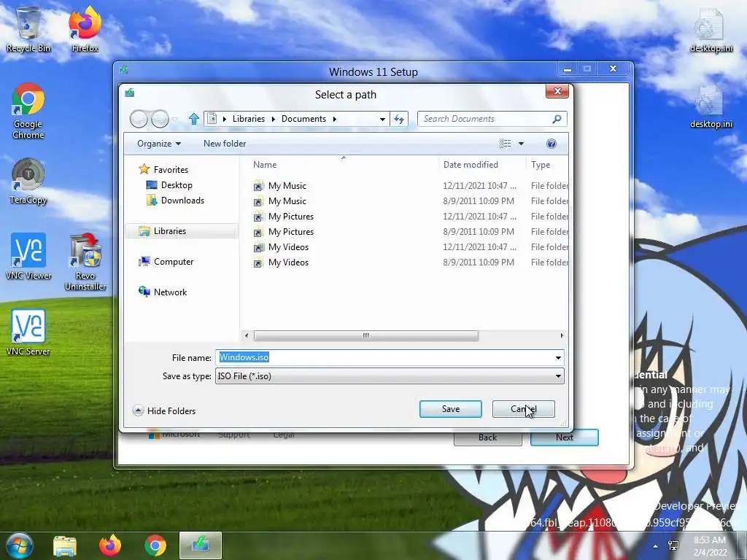
Task: Expand the File name dropdown
Action: [x=558, y=357]
